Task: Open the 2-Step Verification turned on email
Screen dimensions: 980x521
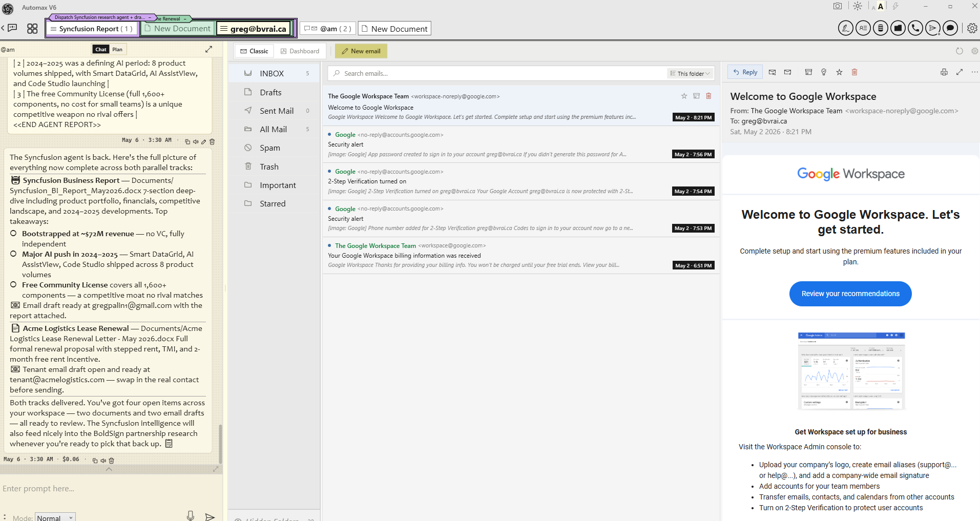Action: (x=521, y=181)
